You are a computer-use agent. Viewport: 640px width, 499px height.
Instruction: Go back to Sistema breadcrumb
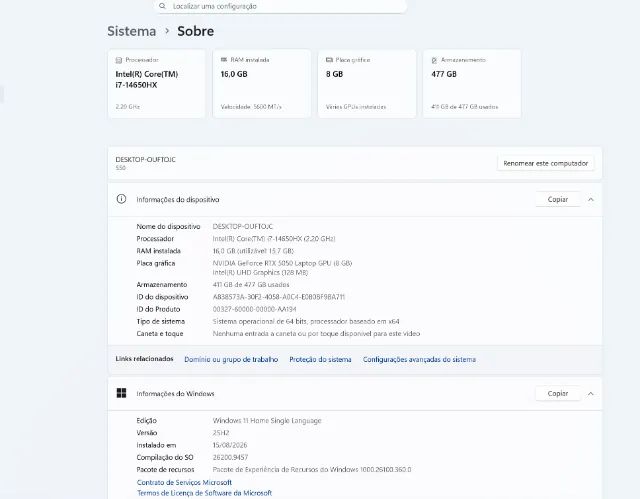tap(131, 31)
